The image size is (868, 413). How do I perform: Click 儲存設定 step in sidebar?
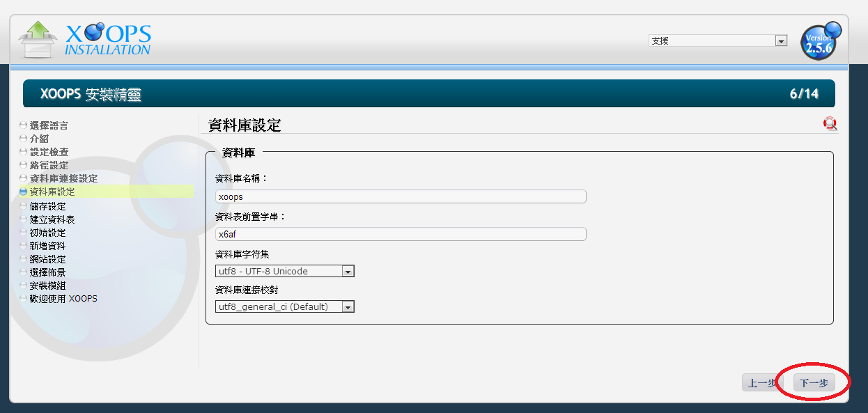47,206
